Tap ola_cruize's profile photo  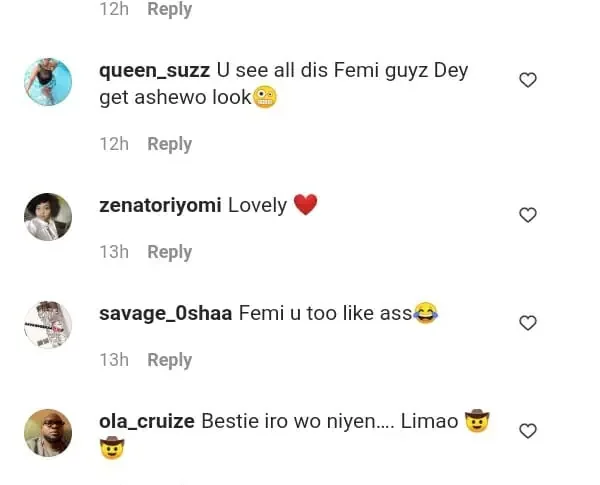point(48,433)
